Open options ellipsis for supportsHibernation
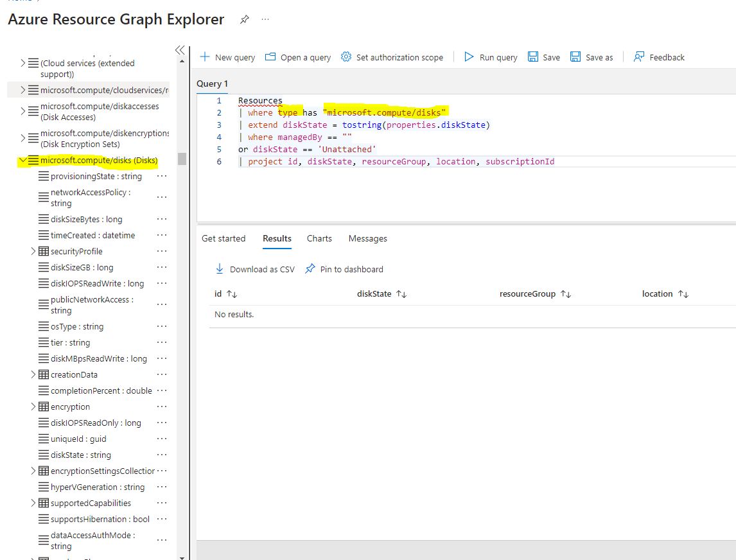The height and width of the screenshot is (560, 736). pos(162,519)
